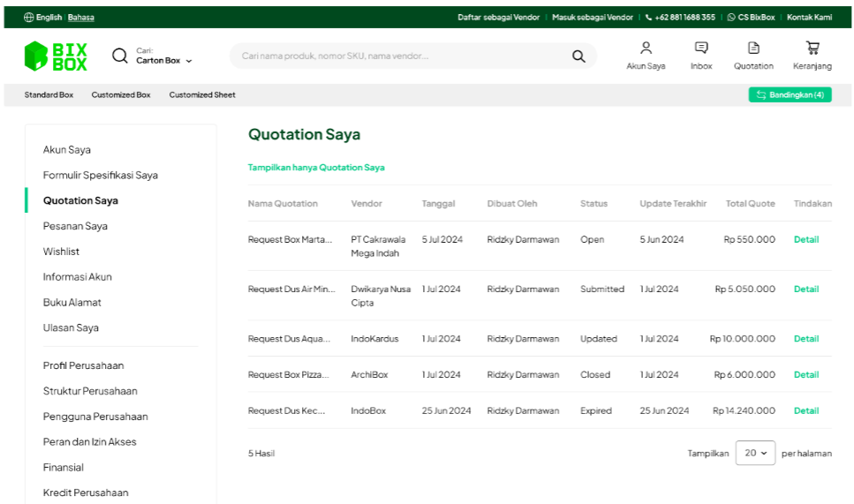Open the per halaman count dropdown
The height and width of the screenshot is (504, 854).
[755, 453]
